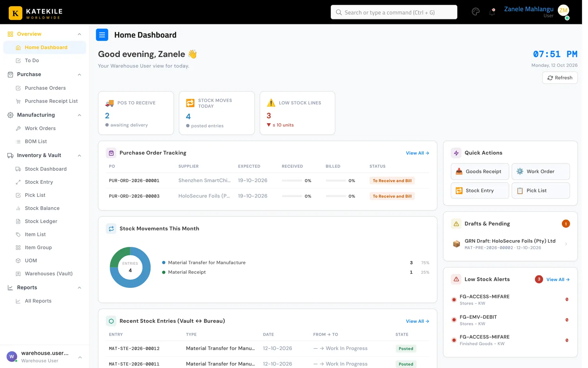Open entry MAT-STE-2026-00012

click(134, 348)
